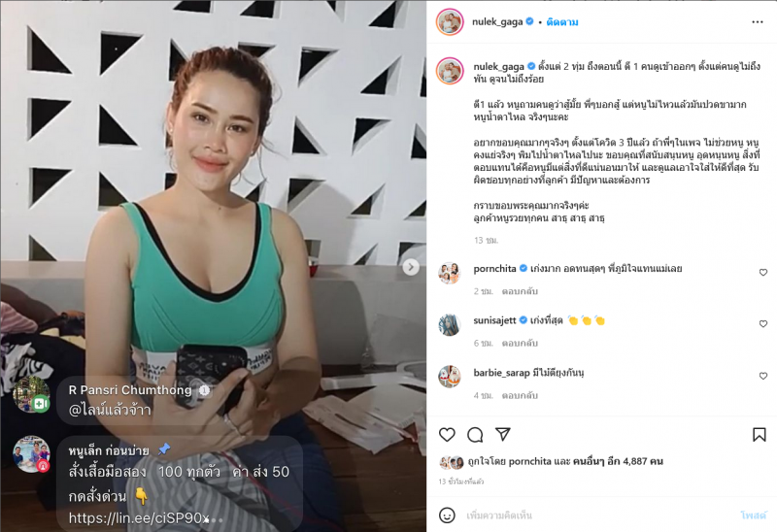Viewport: 777px width, 532px height.
Task: Like pornchita's comment heart
Action: [763, 273]
